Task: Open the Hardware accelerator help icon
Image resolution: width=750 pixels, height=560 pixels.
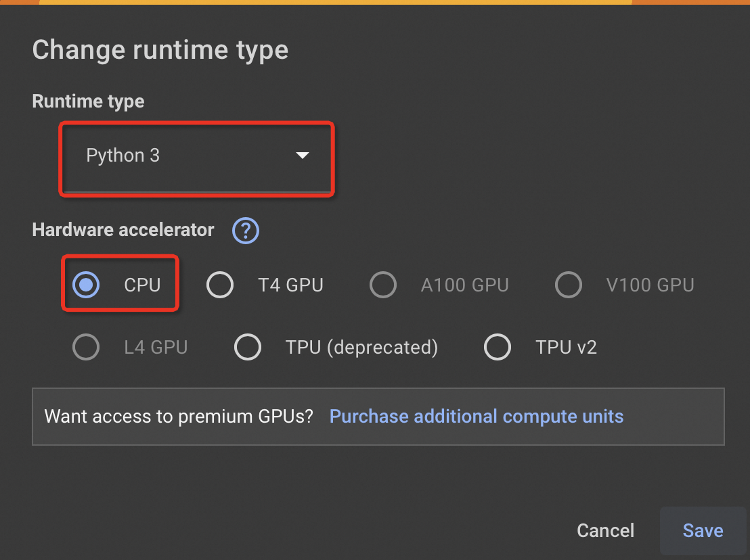Action: (x=246, y=231)
